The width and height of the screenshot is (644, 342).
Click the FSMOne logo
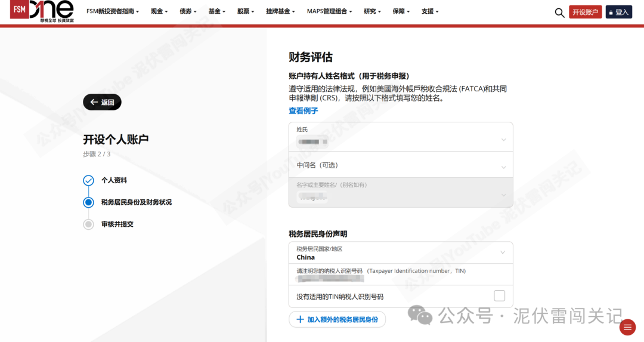click(42, 11)
